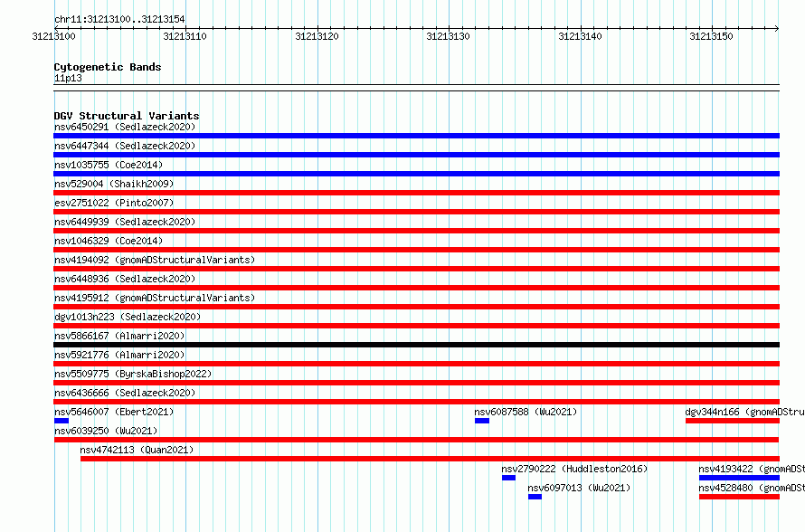The image size is (805, 532).
Task: Click the esv2751022 (Pinto2007) label
Action: 114,203
